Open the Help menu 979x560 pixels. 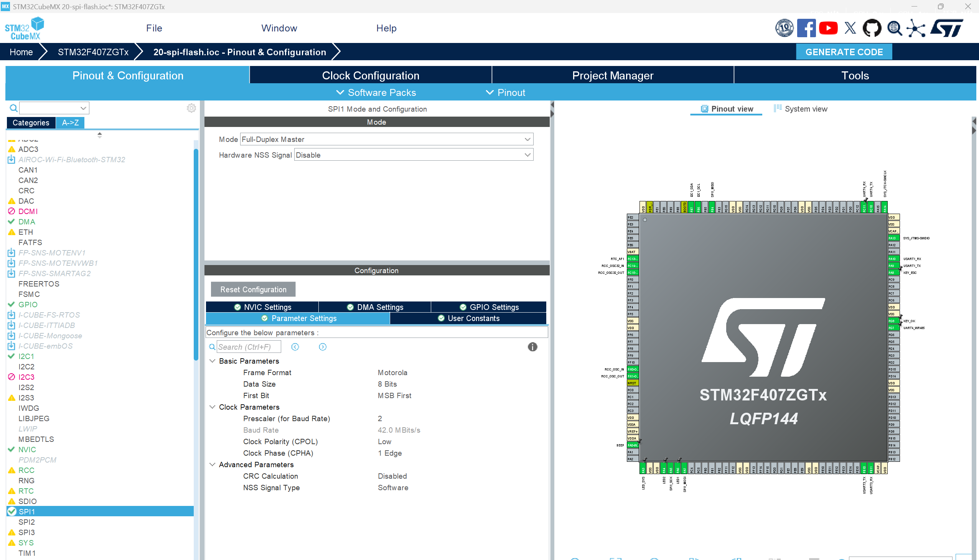pyautogui.click(x=386, y=28)
